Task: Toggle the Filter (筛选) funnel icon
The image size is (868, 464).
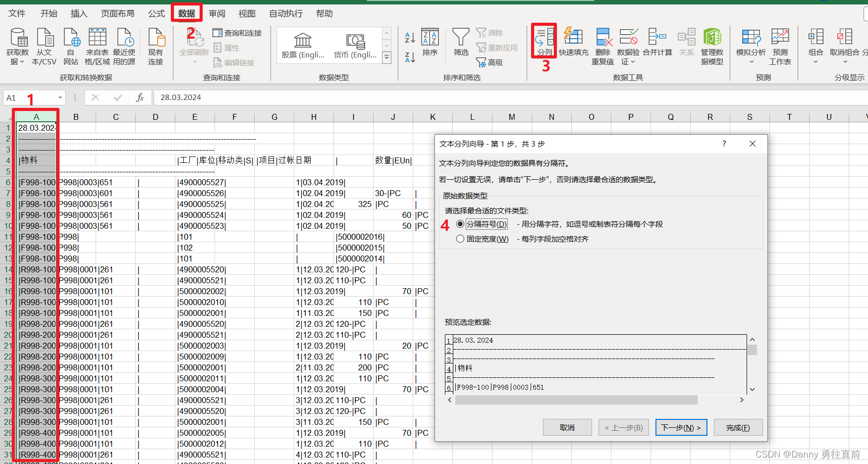Action: coord(461,37)
